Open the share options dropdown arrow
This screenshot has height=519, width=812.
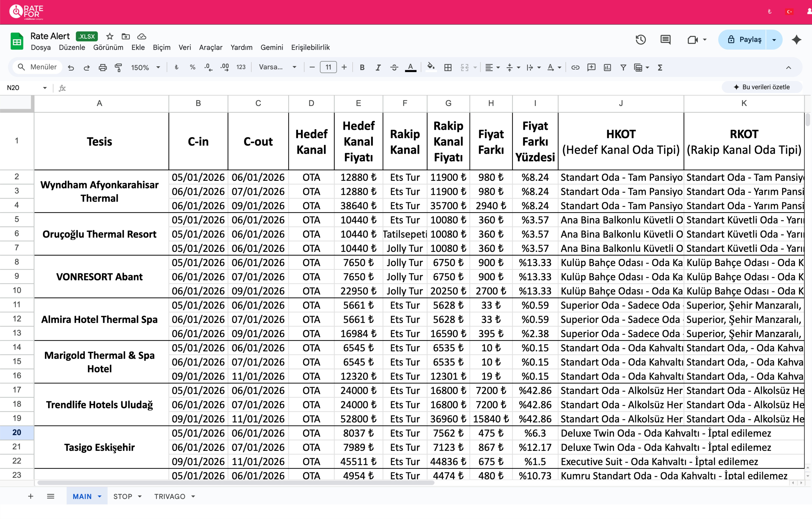click(774, 40)
